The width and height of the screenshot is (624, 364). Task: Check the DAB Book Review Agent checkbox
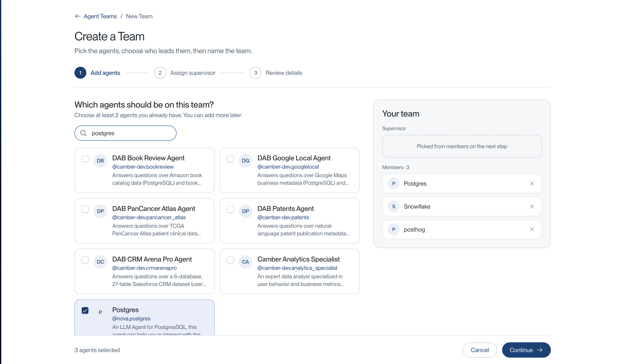click(x=85, y=158)
